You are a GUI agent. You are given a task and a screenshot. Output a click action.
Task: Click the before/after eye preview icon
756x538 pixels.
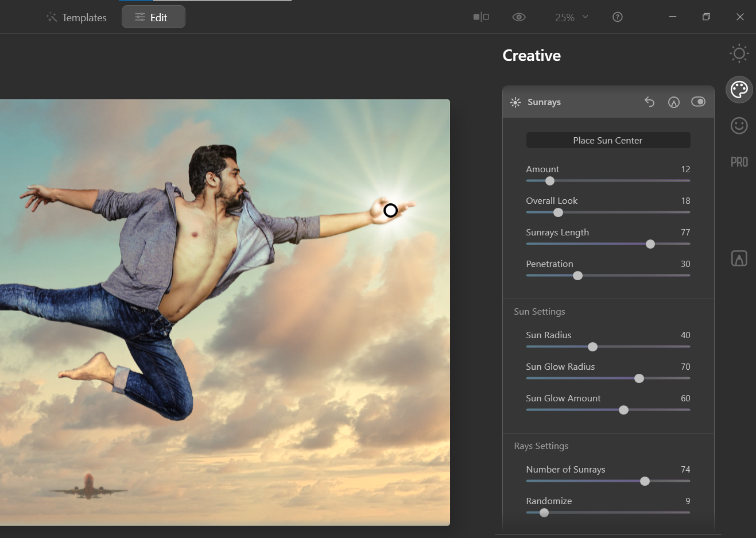pos(519,17)
